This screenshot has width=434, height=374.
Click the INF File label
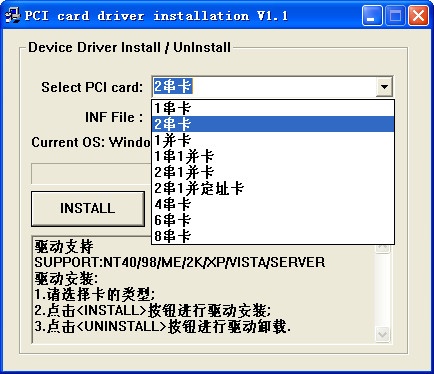tap(114, 117)
